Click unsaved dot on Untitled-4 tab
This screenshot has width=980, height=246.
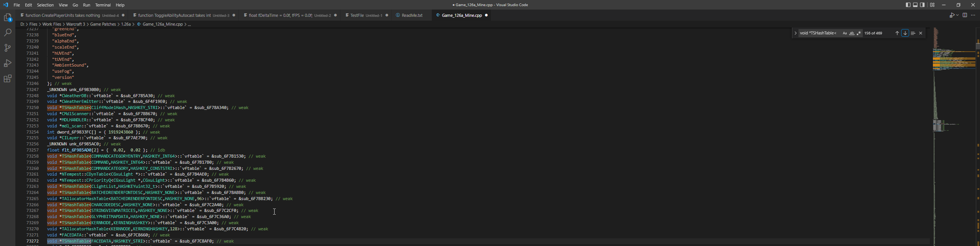(123, 15)
